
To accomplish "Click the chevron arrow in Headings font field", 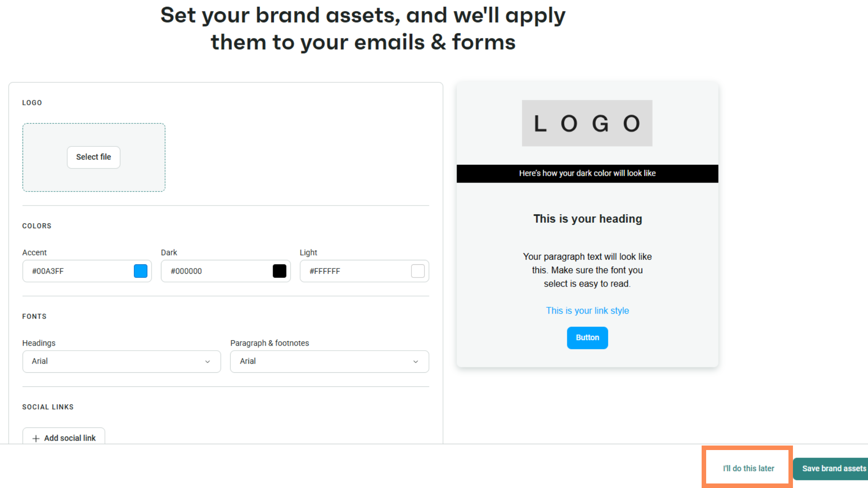I will 208,361.
